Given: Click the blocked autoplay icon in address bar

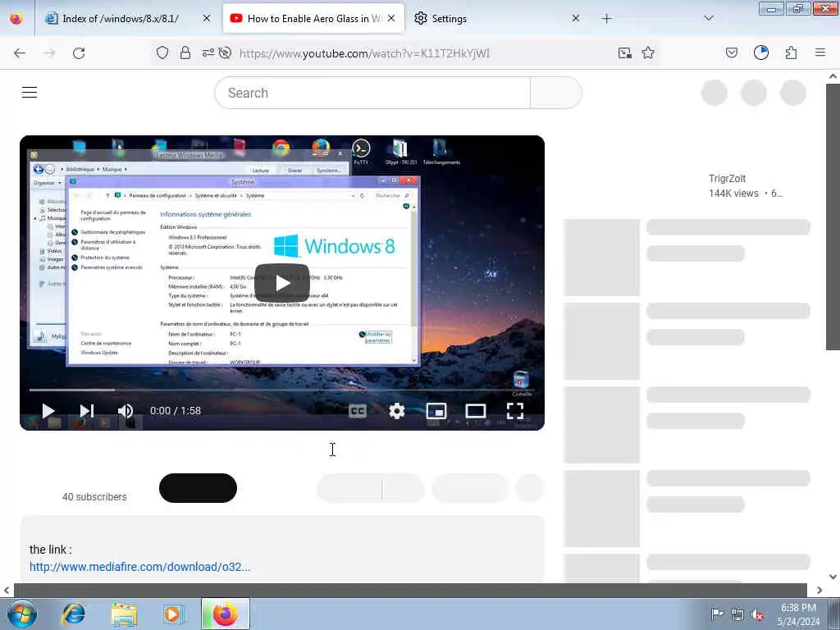Looking at the screenshot, I should click(x=225, y=52).
